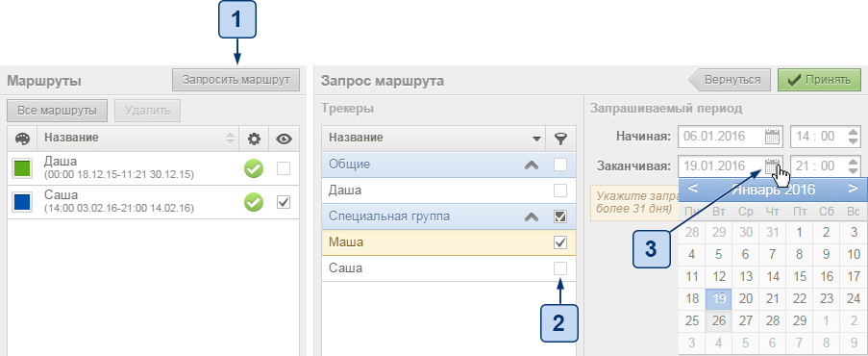Toggle the Специальная группа checkbox
868x356 pixels.
click(560, 216)
